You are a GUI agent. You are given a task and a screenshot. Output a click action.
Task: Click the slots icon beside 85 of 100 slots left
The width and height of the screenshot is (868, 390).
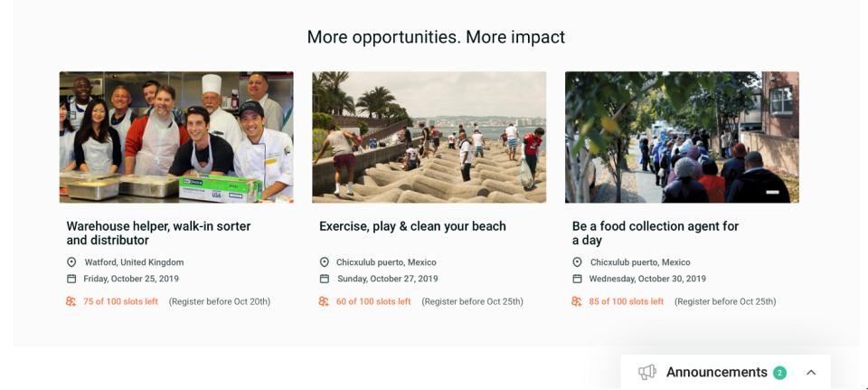pyautogui.click(x=577, y=301)
